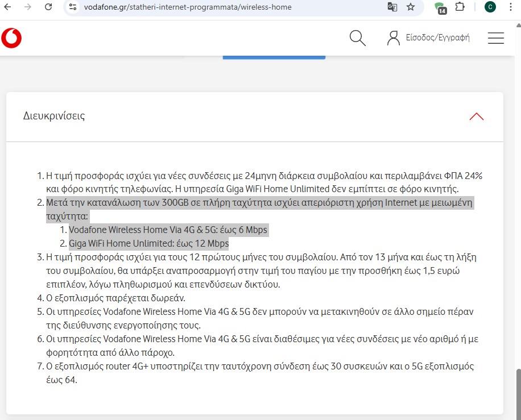
Task: Open site information icon in address bar
Action: point(72,7)
